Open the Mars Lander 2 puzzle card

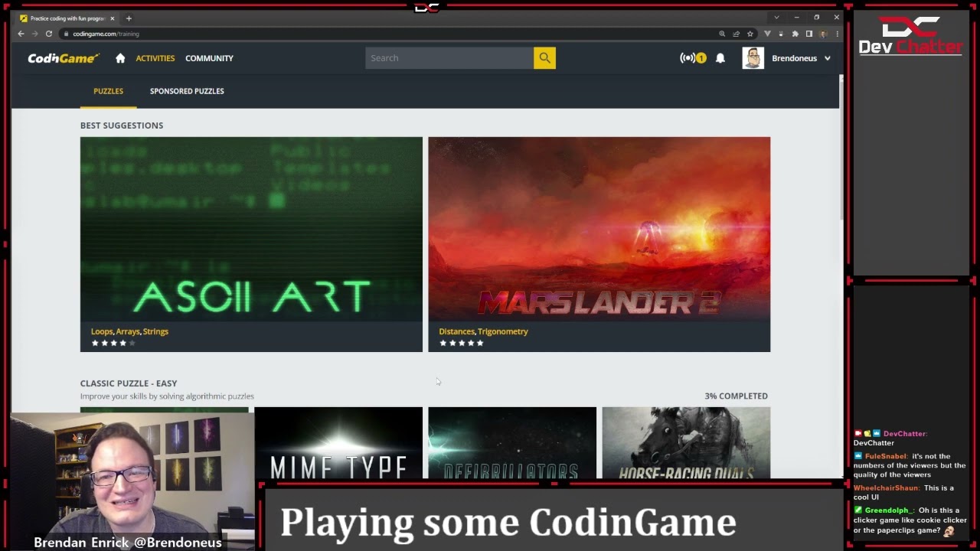point(599,244)
